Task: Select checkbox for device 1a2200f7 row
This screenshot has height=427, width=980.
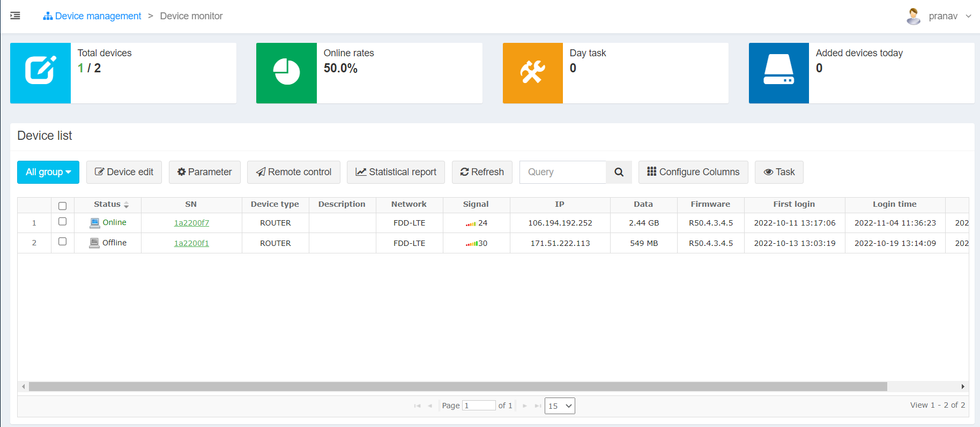Action: (62, 222)
